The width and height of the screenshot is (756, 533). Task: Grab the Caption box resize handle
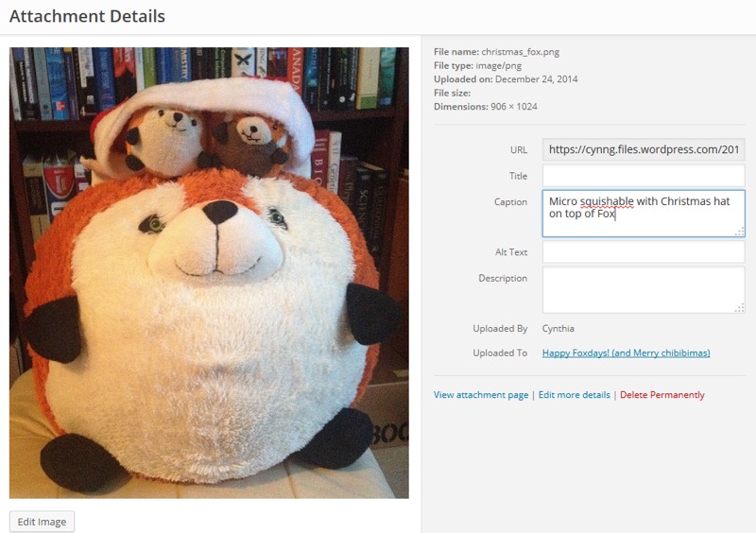coord(740,232)
